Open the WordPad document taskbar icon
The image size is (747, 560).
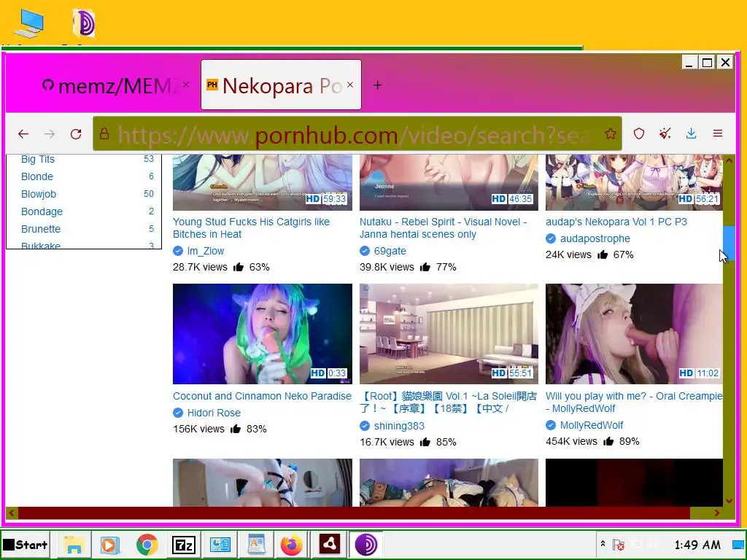[x=256, y=545]
